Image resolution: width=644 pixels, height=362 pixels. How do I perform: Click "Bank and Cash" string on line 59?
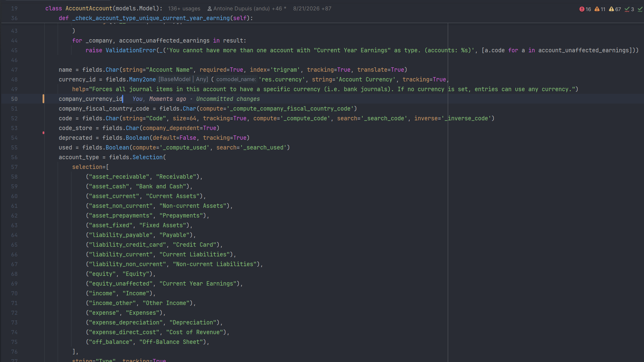163,186
